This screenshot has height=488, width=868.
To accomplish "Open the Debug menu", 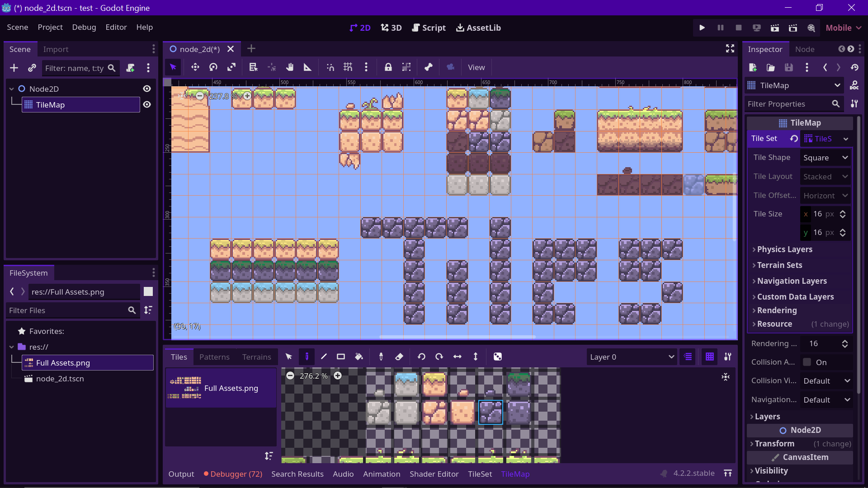I will (84, 27).
